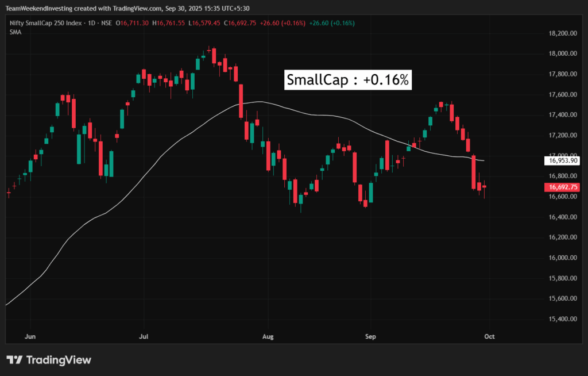Select the SMA indicator label
Viewport: 588px width, 376px height.
coord(16,32)
